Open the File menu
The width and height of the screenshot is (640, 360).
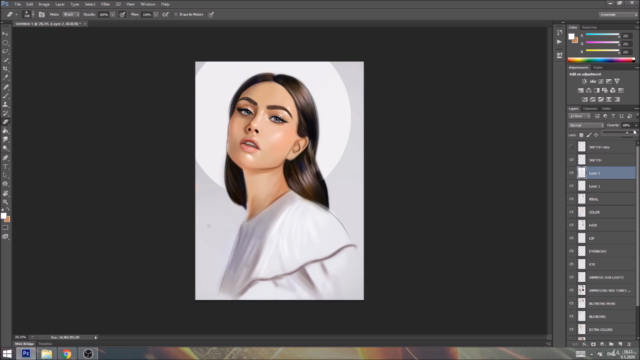(x=18, y=4)
